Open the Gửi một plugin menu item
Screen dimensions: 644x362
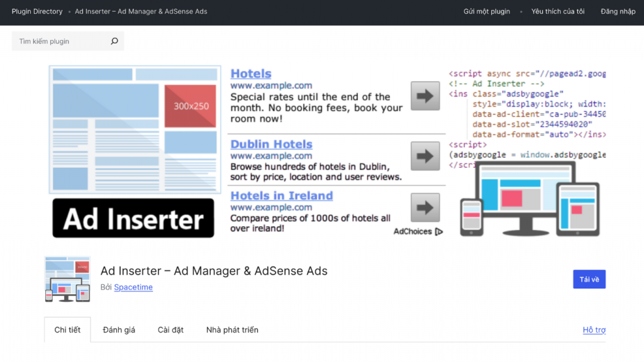coord(486,11)
